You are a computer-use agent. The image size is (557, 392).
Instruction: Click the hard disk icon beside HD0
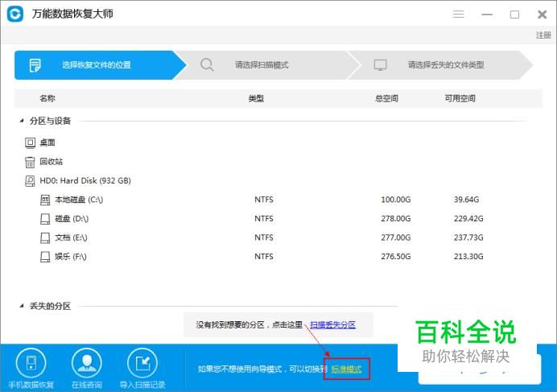[31, 181]
